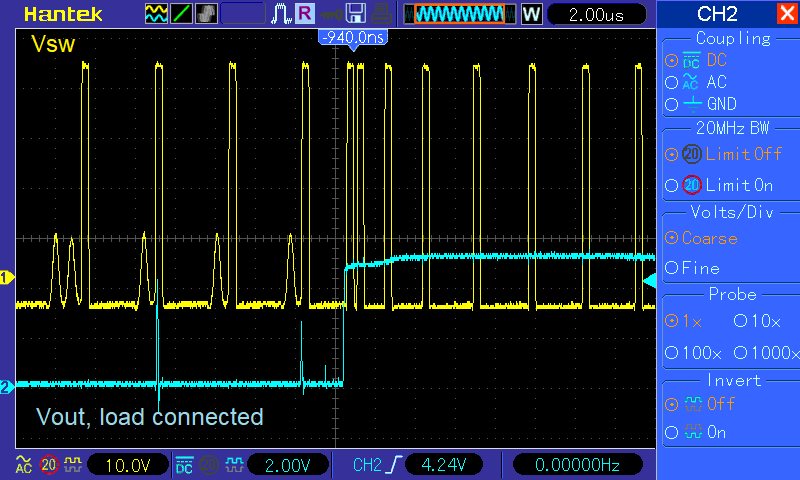This screenshot has height=480, width=800.
Task: Click the ground symbol icon
Action: [692, 104]
